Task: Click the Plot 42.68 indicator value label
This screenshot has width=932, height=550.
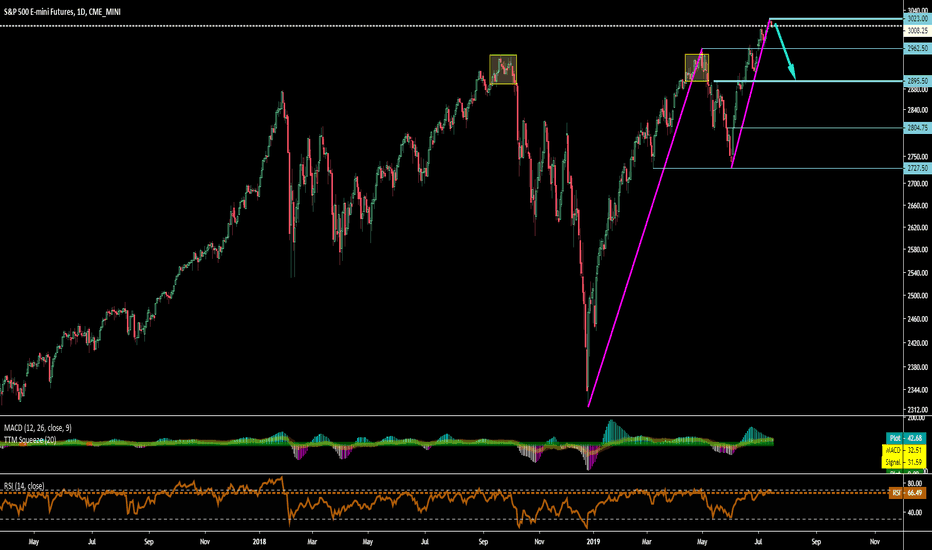Action: (x=906, y=438)
